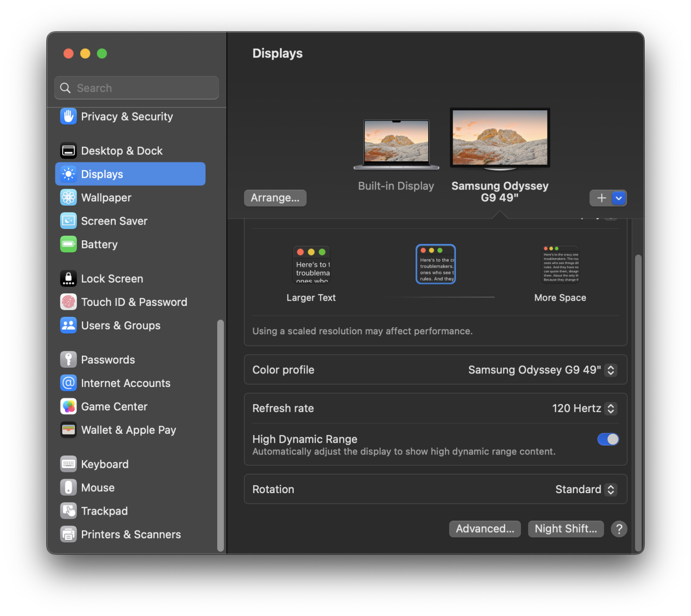Click the Users & Groups label
Viewport: 691px width, 616px height.
click(121, 325)
